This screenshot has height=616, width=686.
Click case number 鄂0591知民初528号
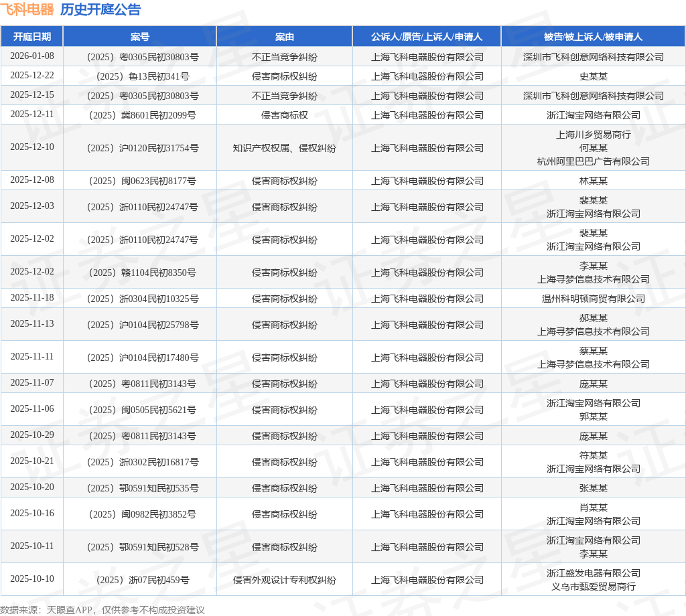pyautogui.click(x=143, y=547)
